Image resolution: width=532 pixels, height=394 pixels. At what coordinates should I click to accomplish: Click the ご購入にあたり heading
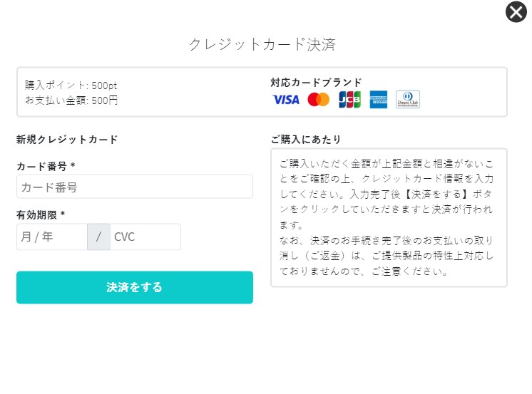306,139
